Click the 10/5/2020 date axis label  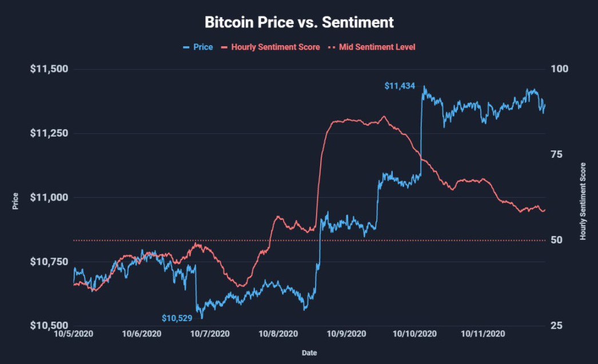(73, 334)
